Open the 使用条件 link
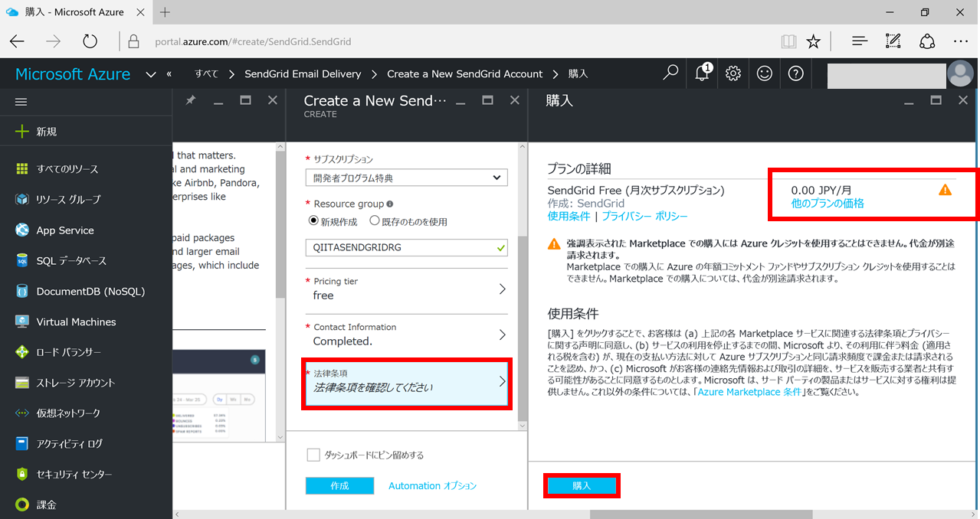980x519 pixels. [569, 217]
